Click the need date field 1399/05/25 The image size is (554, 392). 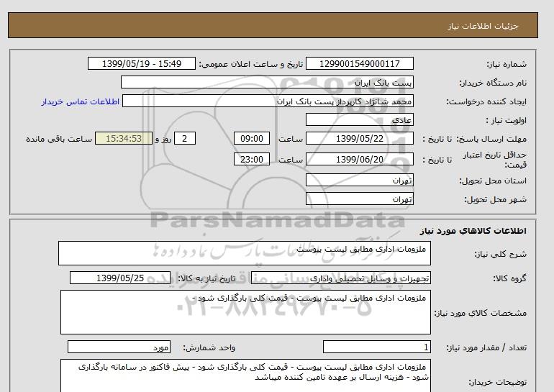pos(119,278)
